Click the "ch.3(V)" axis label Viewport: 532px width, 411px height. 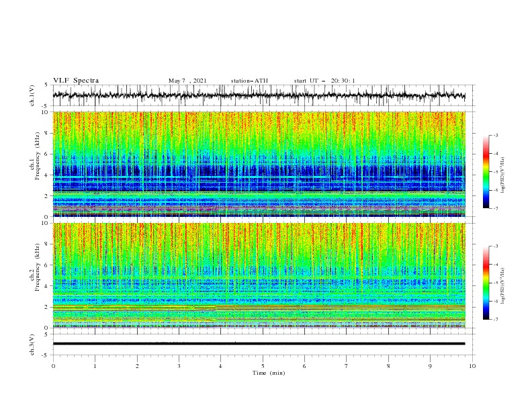(32, 345)
